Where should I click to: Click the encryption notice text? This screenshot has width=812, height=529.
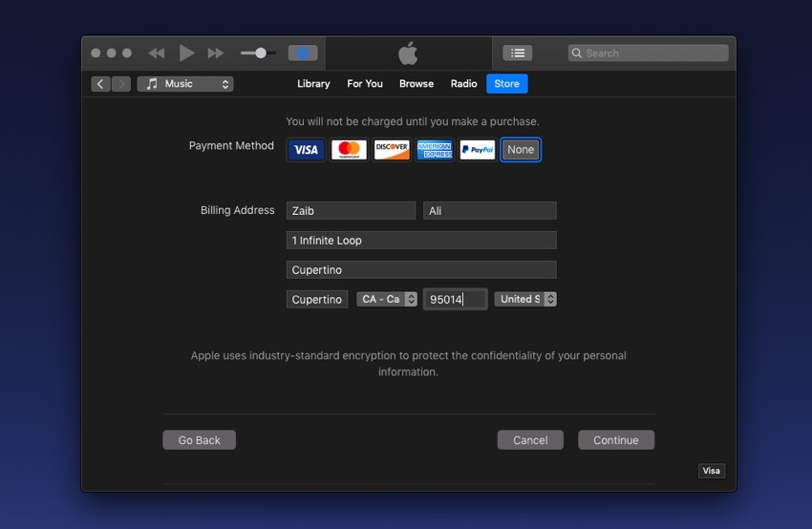pyautogui.click(x=408, y=364)
